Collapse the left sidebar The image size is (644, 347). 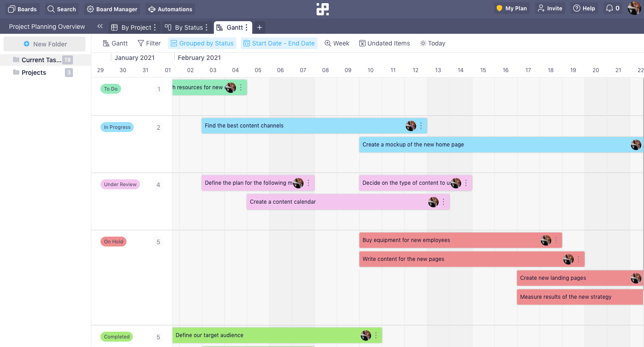[100, 26]
